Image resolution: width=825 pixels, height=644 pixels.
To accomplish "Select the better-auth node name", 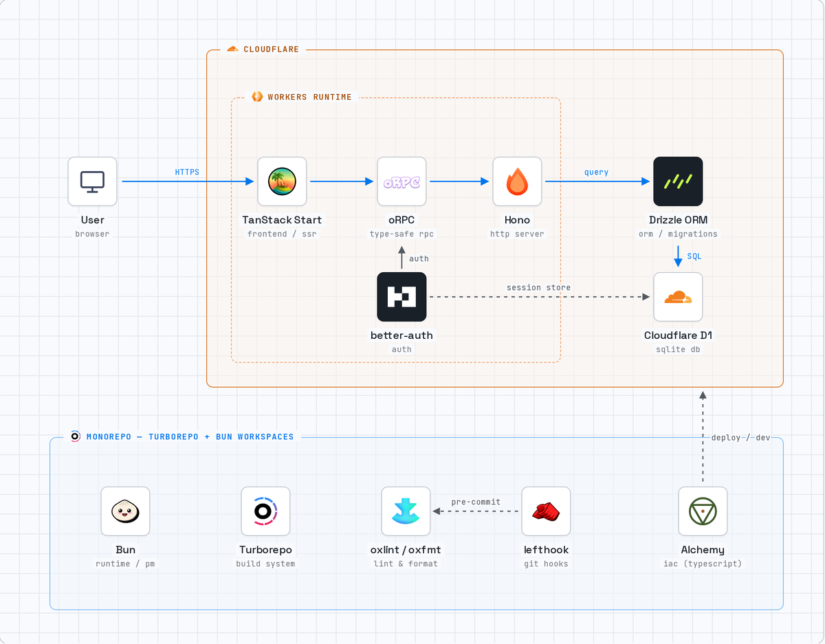I will [401, 335].
